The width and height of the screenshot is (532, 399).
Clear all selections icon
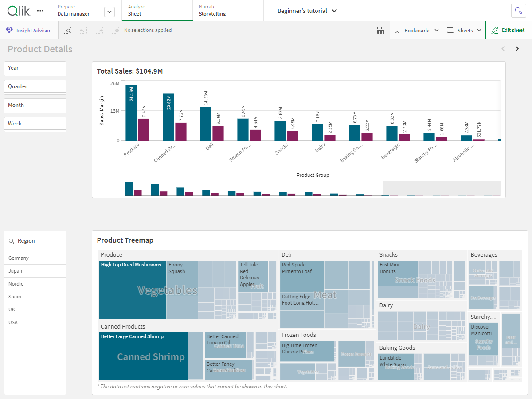(115, 30)
